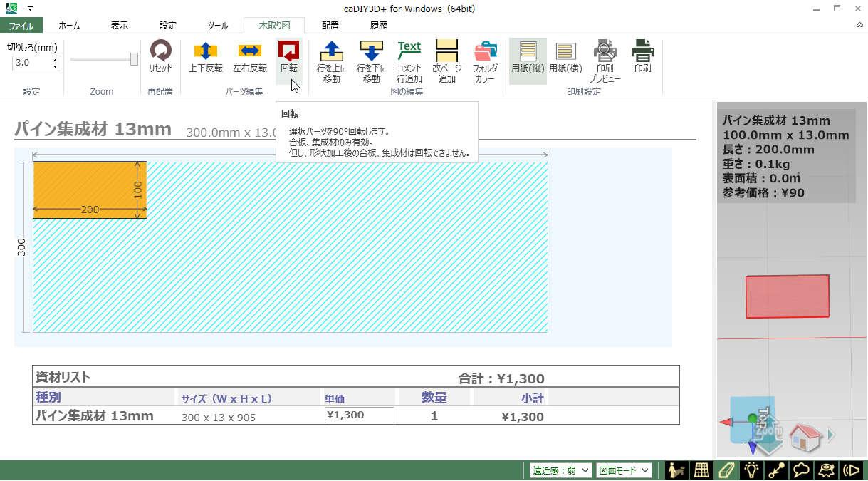Click the 長さ：200.0mm text in the info panel
This screenshot has width=868, height=481.
tap(768, 150)
